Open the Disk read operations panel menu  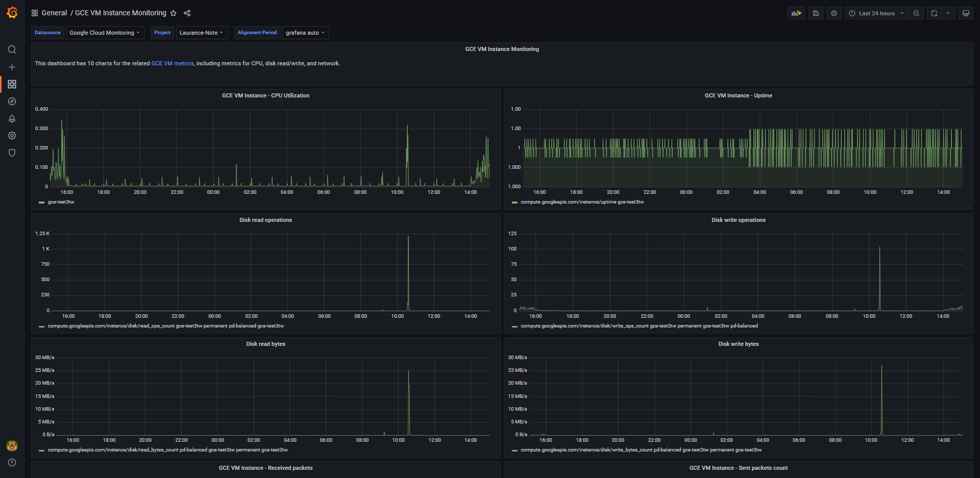tap(265, 220)
